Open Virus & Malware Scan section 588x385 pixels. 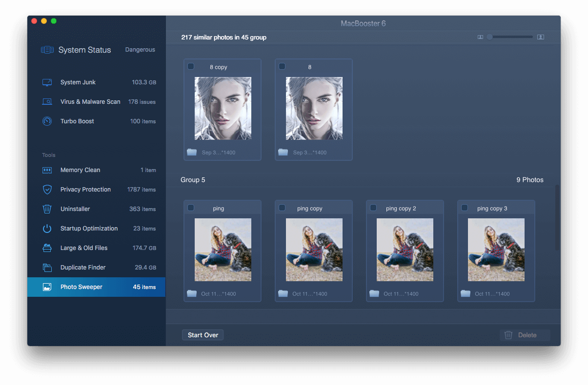(x=90, y=102)
